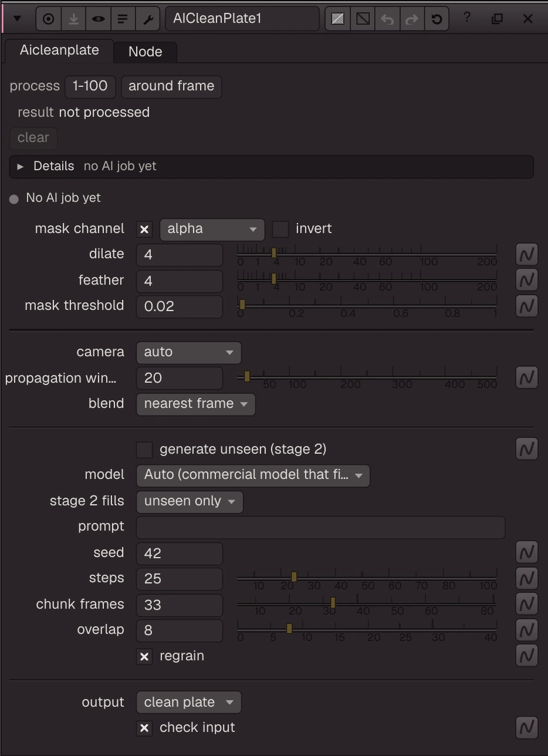
Task: Open the generate unseen animation curve icon
Action: click(526, 449)
